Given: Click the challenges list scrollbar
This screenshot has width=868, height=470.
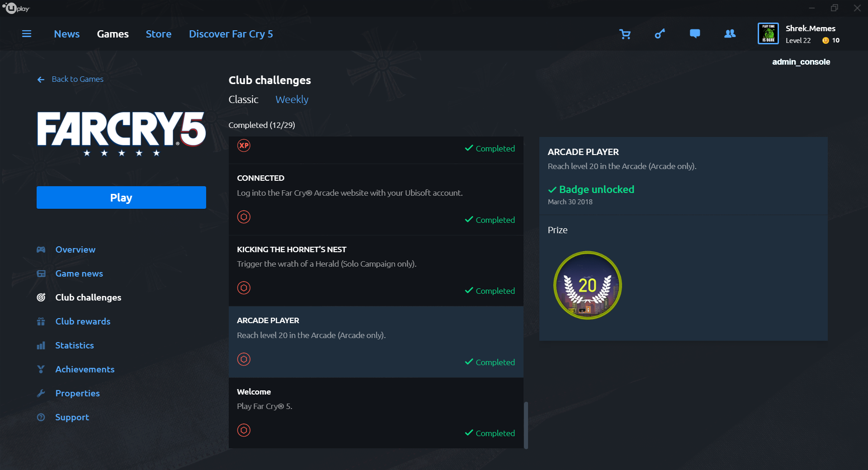Looking at the screenshot, I should point(526,425).
